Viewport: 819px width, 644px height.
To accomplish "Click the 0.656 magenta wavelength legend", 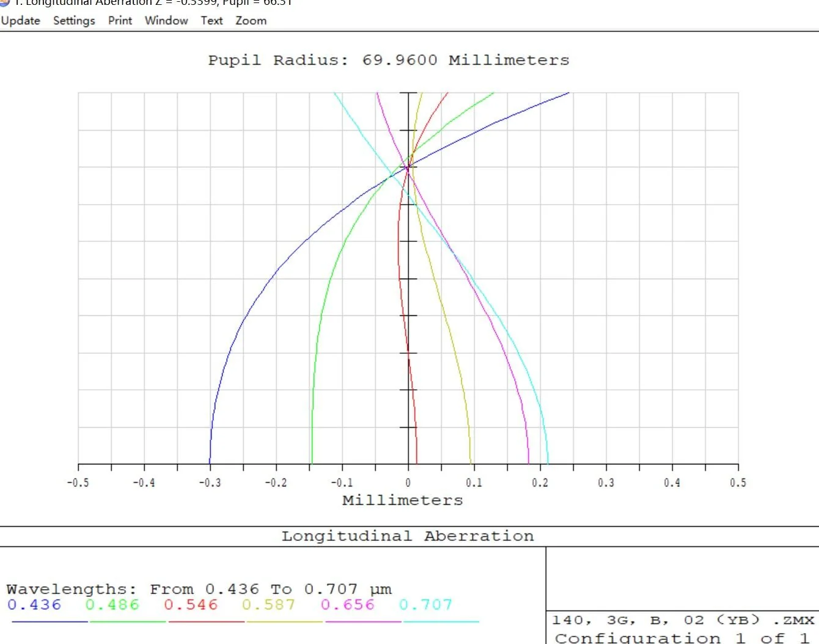I will (x=348, y=605).
